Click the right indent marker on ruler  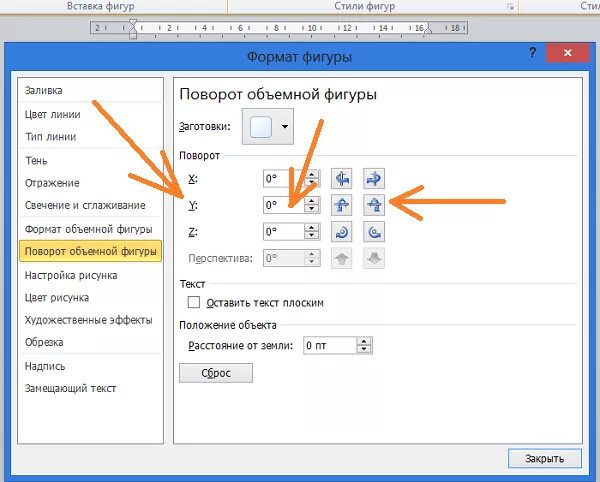click(x=427, y=29)
